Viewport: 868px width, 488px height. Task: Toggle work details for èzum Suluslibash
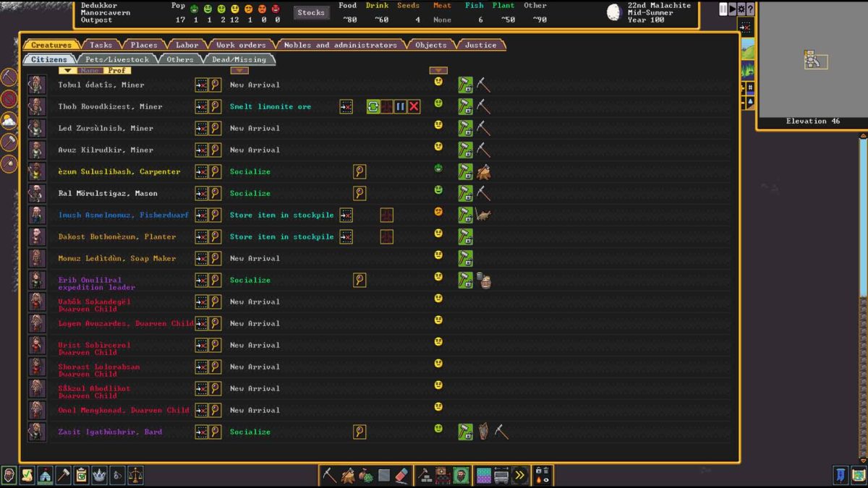coord(465,172)
